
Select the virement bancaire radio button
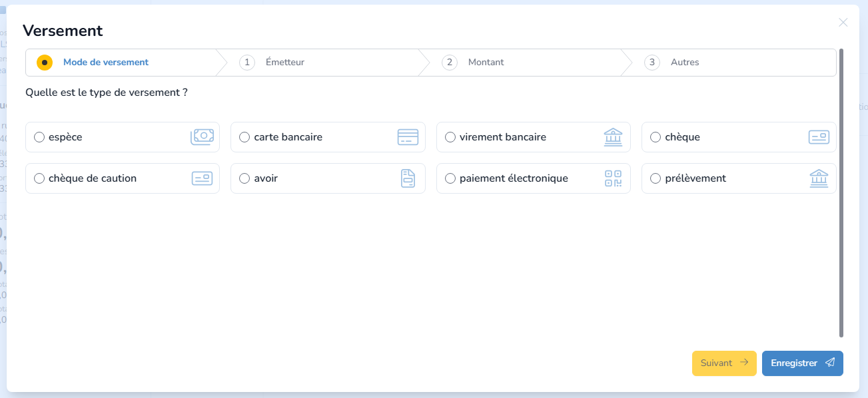[450, 137]
